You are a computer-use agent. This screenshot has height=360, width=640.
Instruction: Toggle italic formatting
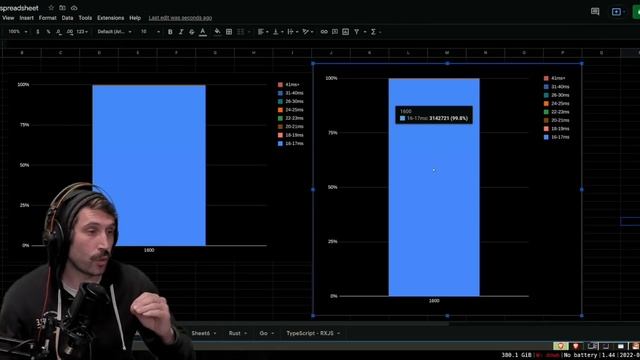point(181,31)
